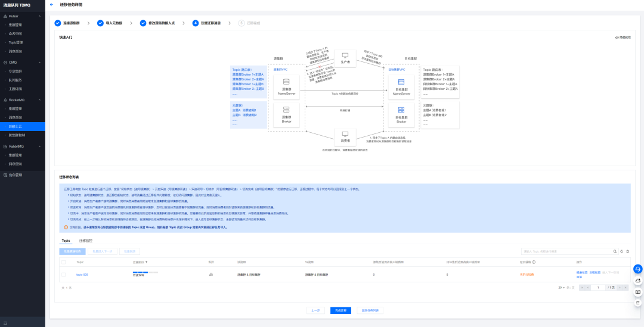Click 回滚 action for topic-828
This screenshot has height=327, width=644.
[x=579, y=276]
